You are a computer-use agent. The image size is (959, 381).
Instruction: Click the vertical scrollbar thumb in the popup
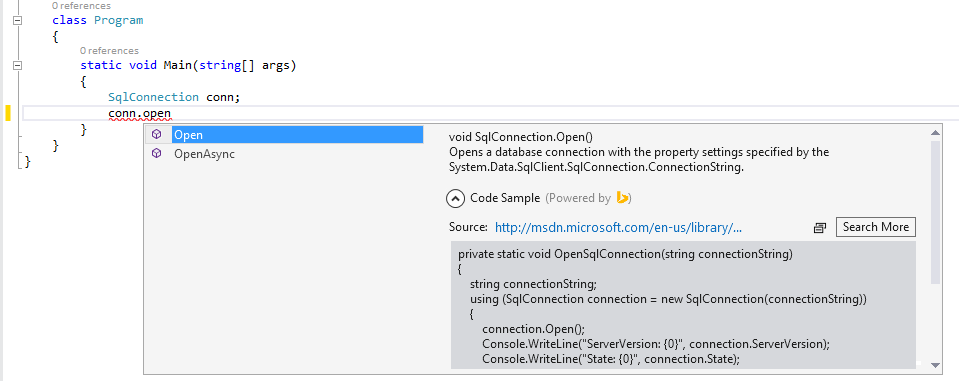pyautogui.click(x=935, y=212)
